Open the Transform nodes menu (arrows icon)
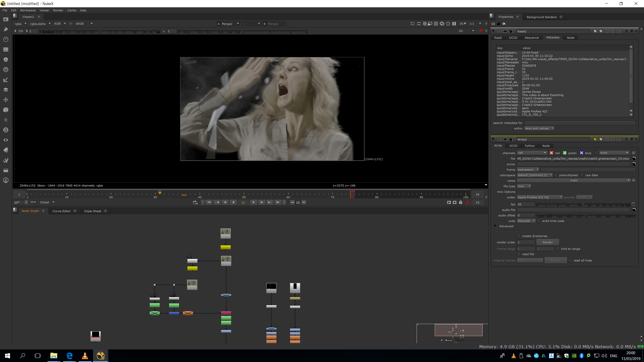644x362 pixels. pos(6,100)
